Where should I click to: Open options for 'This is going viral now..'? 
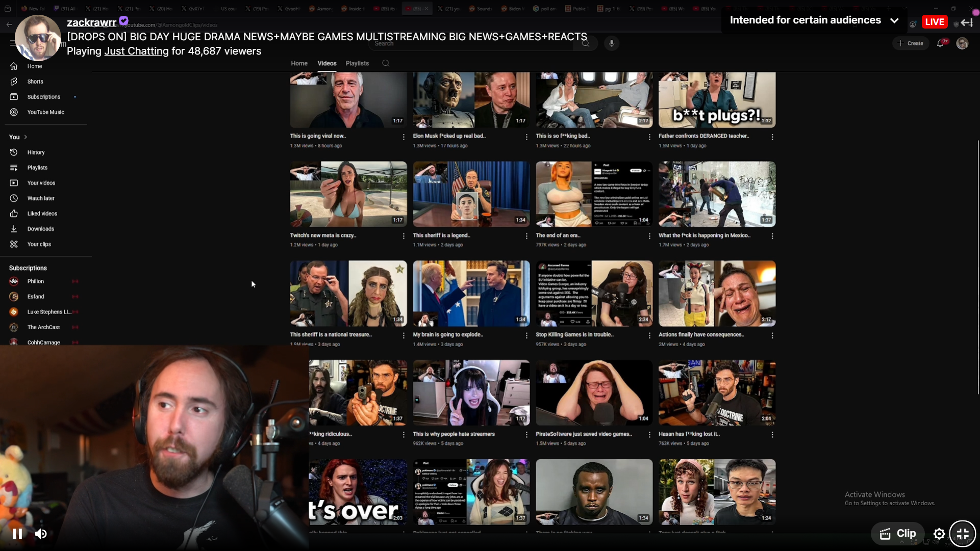point(404,137)
